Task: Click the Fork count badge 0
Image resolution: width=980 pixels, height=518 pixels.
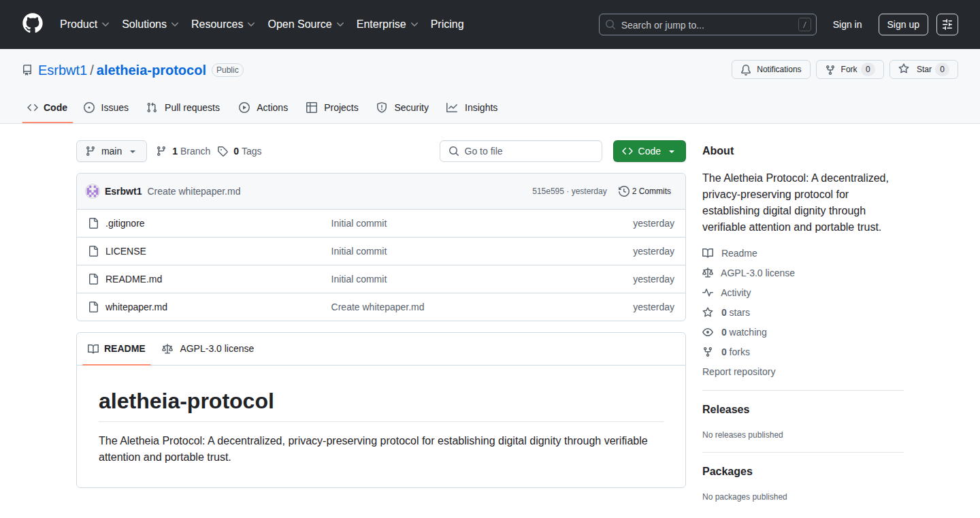Action: pyautogui.click(x=868, y=69)
